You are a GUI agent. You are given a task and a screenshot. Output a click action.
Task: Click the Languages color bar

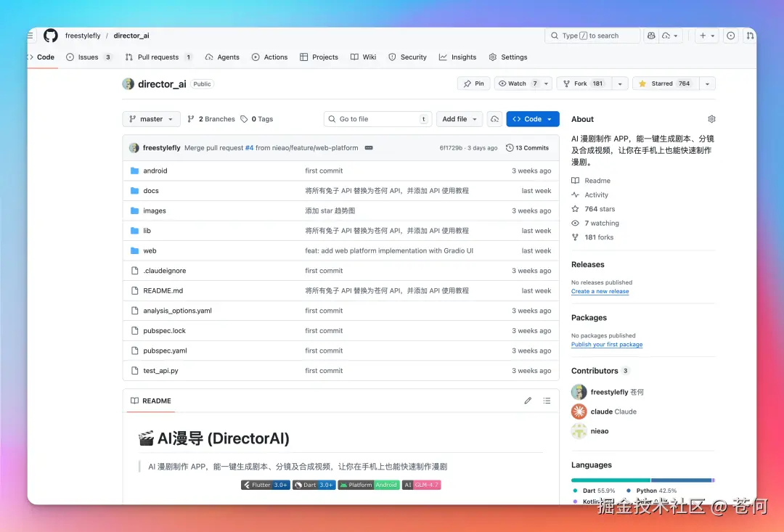pos(642,480)
